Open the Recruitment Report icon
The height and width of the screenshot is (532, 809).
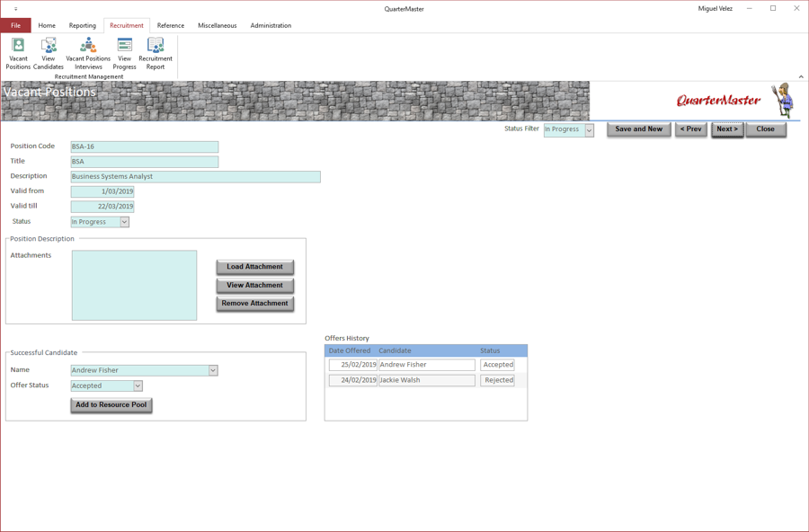pos(156,53)
